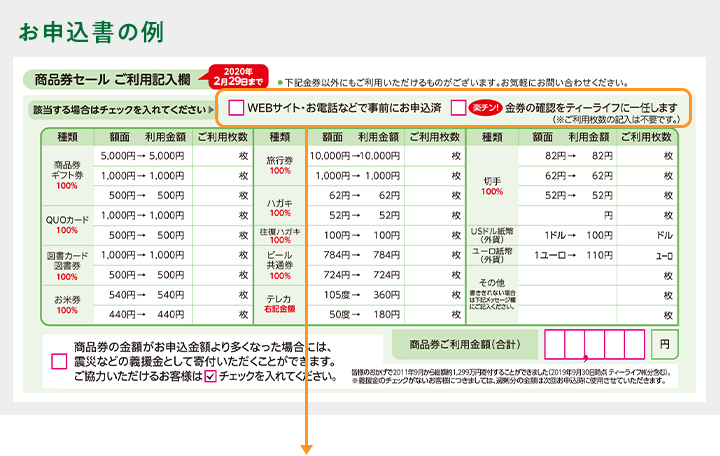
Task: Select the テレカ 右記金額 label
Action: pyautogui.click(x=280, y=304)
